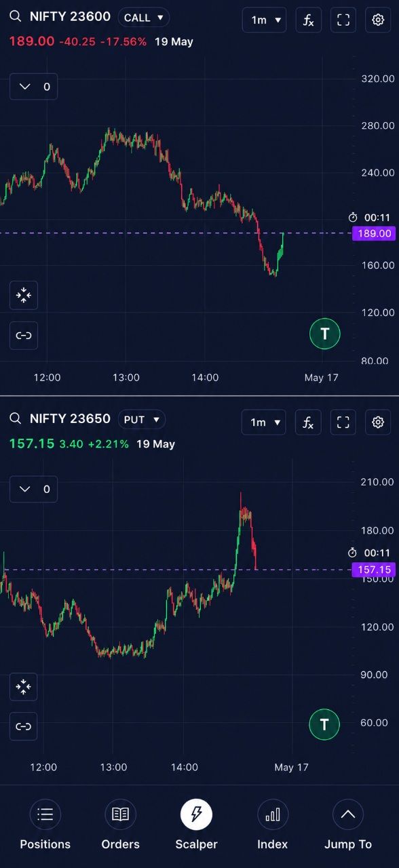Toggle the green T button on the upper chart
Screen dimensions: 399x868
324,334
